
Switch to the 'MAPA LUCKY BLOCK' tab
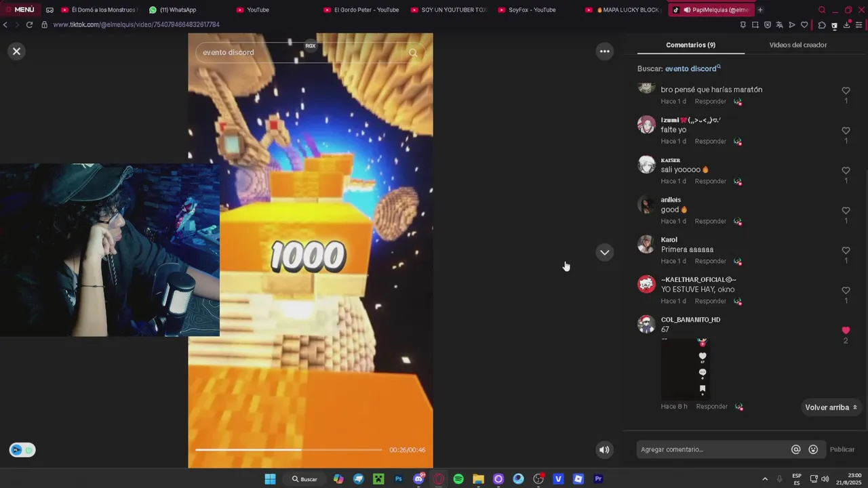point(623,9)
